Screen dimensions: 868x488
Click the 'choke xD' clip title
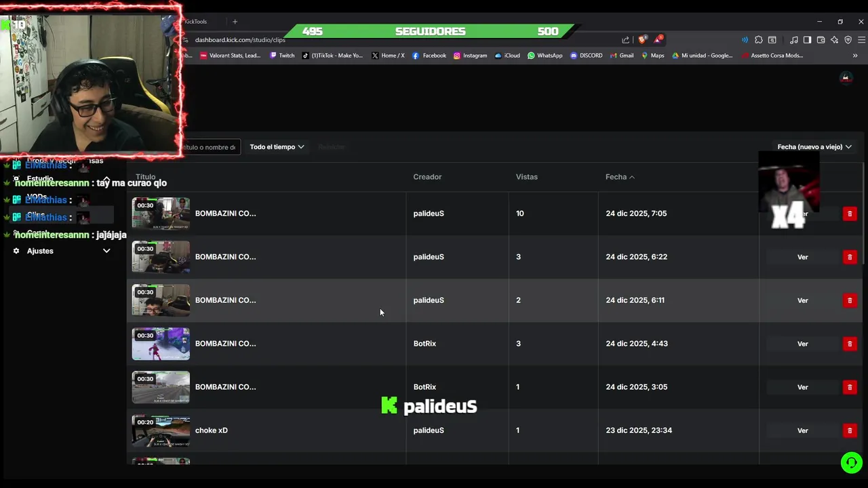212,430
